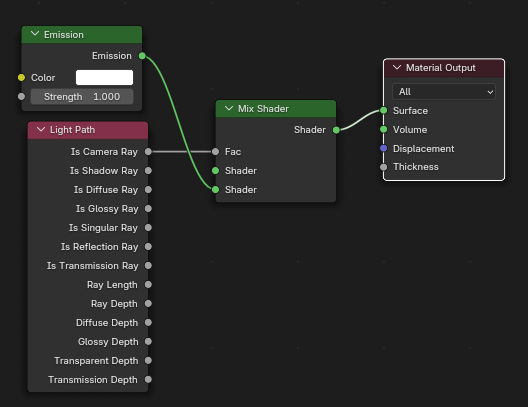The image size is (528, 407).
Task: Collapse the Material Output node chevron
Action: [397, 67]
